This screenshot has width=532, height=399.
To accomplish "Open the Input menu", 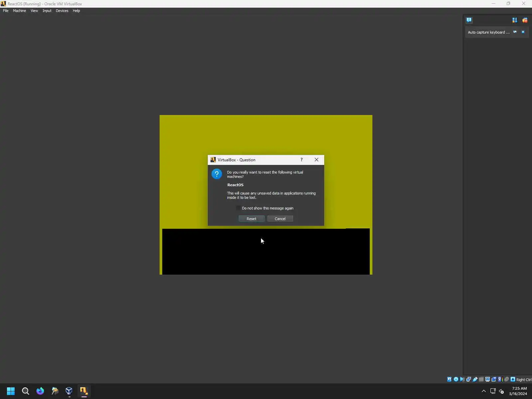I will [47, 11].
